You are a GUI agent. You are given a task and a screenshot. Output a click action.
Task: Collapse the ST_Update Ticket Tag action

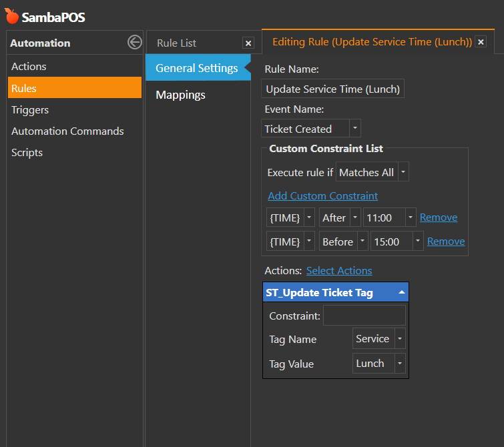click(401, 292)
